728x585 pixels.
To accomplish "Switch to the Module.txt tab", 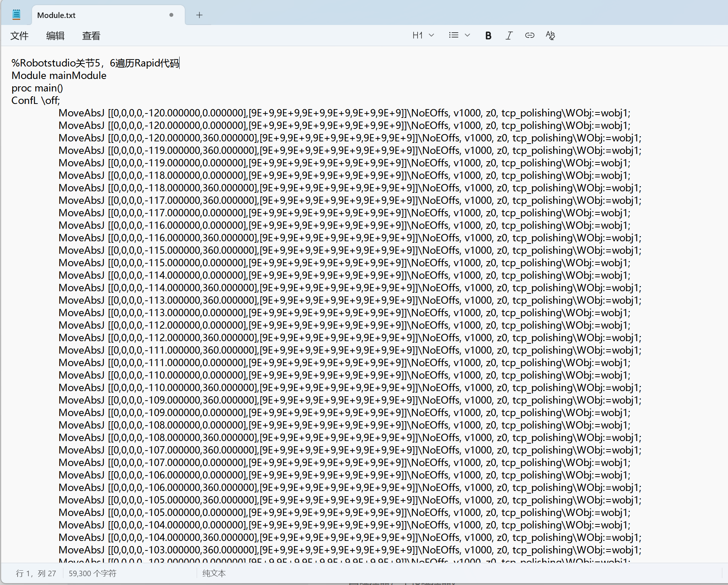I will [x=57, y=15].
